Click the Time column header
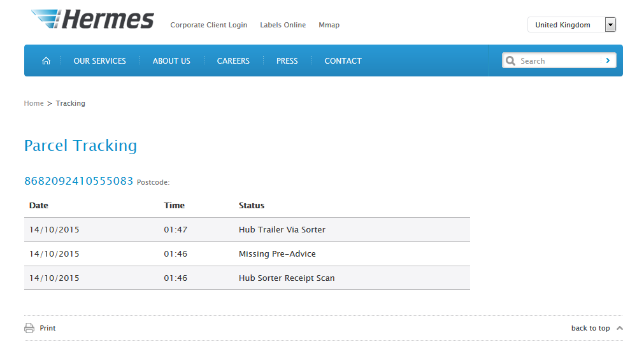The height and width of the screenshot is (342, 644). pos(174,205)
